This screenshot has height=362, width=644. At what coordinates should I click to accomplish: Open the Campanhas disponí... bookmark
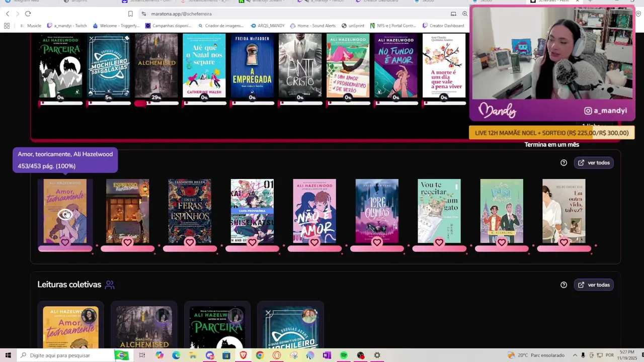(x=169, y=26)
